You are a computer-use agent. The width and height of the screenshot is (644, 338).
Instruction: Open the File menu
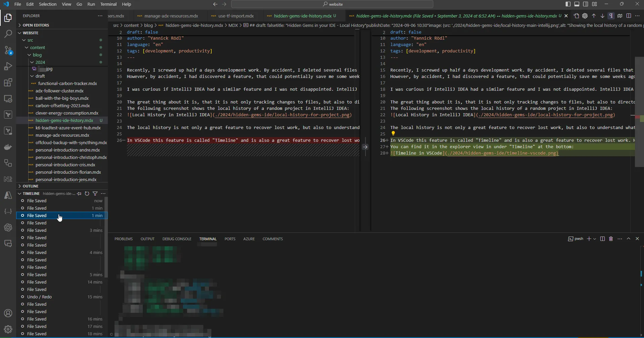[x=18, y=4]
